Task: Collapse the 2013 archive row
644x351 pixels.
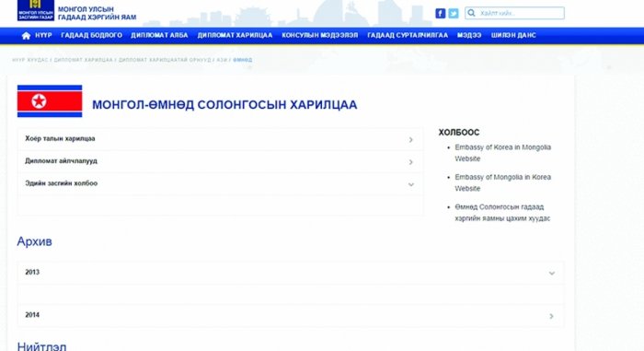Action: 291,273
